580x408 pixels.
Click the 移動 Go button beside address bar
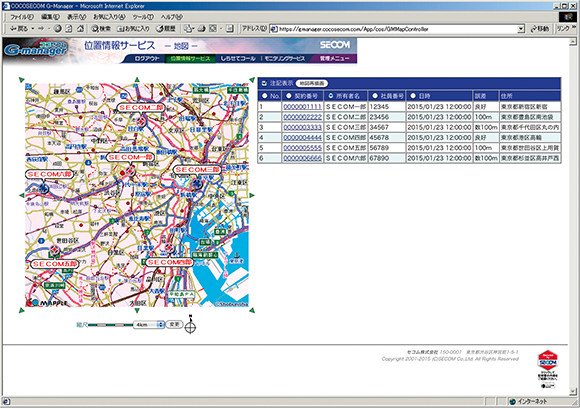[x=540, y=28]
